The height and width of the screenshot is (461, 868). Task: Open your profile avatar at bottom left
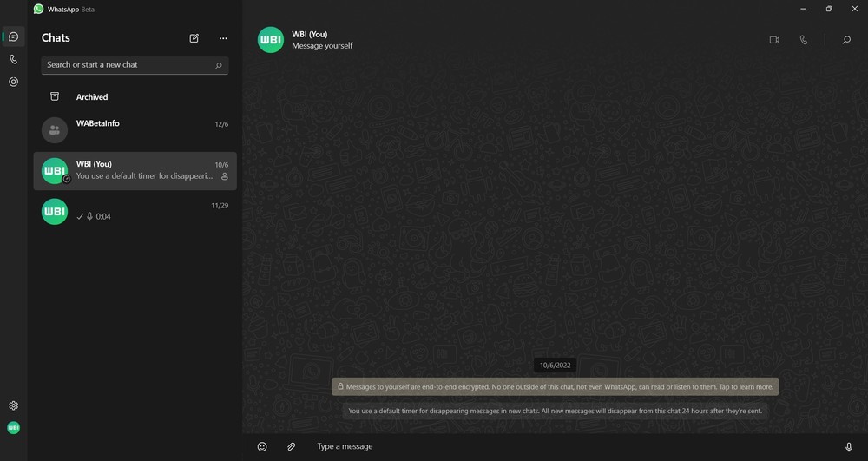(x=13, y=428)
